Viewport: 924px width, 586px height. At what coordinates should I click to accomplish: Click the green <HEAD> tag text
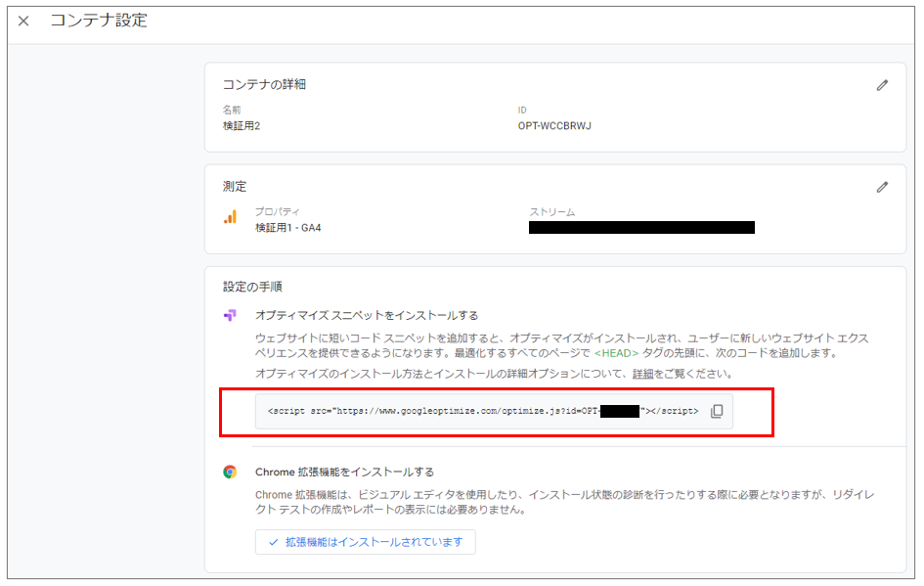tap(616, 353)
